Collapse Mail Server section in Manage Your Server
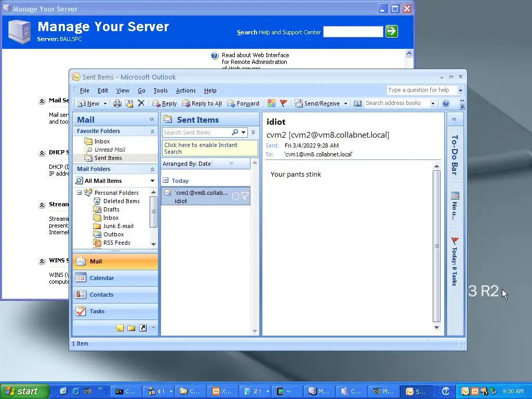Screen dimensions: 532x399 42,101
